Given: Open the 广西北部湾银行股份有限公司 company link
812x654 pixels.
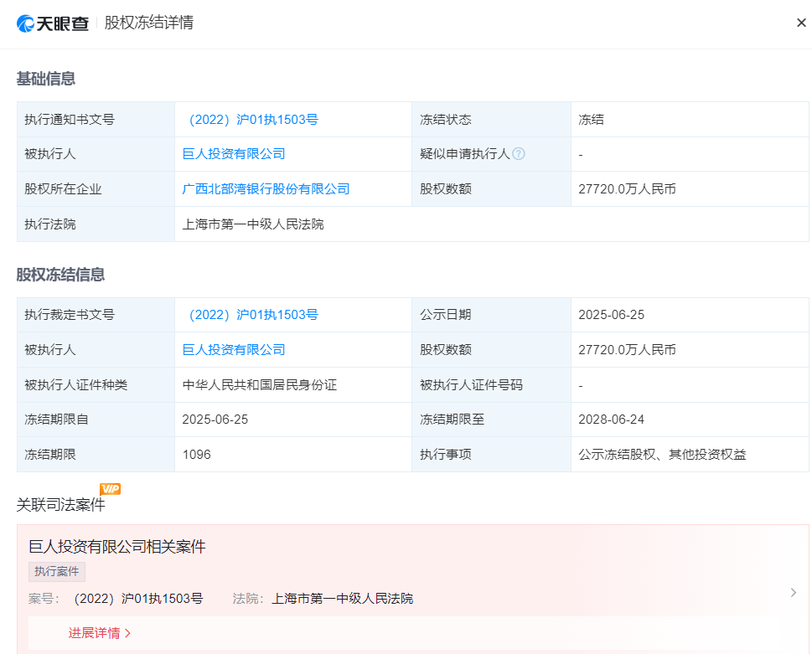Looking at the screenshot, I should click(266, 189).
